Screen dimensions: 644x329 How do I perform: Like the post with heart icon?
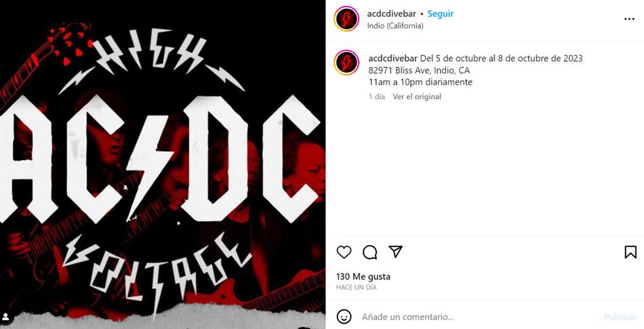point(344,252)
